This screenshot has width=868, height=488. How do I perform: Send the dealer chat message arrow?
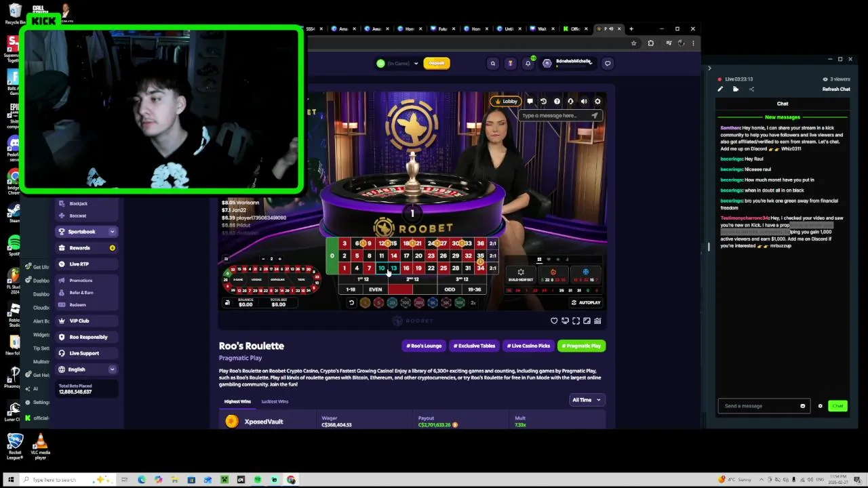tap(595, 115)
